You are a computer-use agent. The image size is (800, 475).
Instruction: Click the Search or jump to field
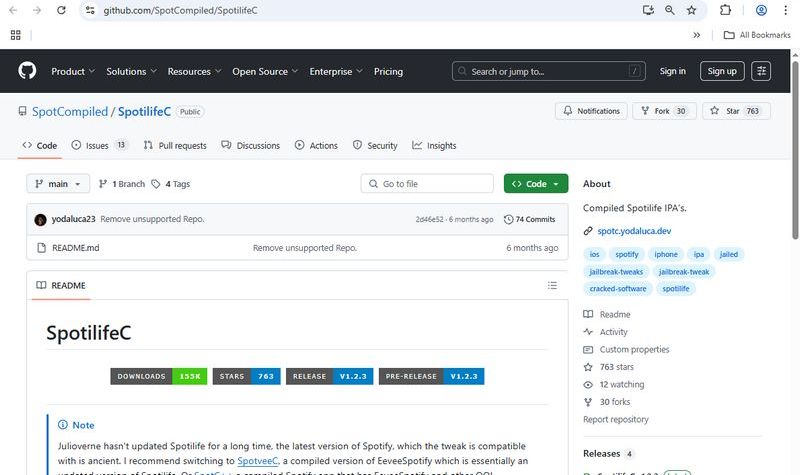pos(548,71)
